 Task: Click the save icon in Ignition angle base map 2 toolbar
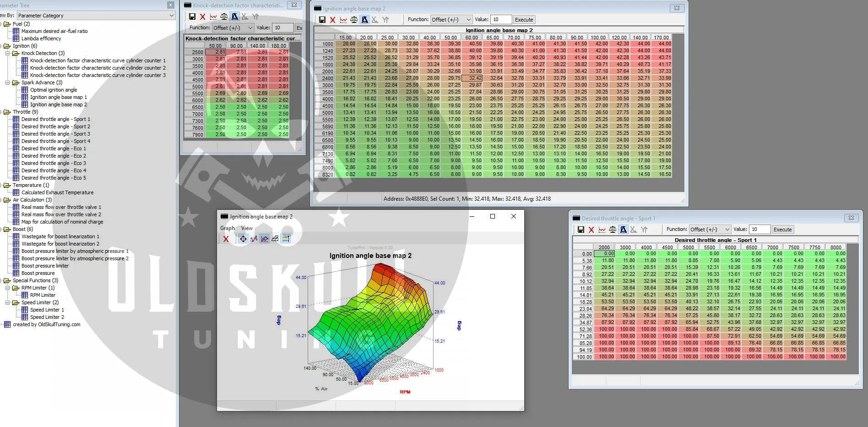point(322,20)
